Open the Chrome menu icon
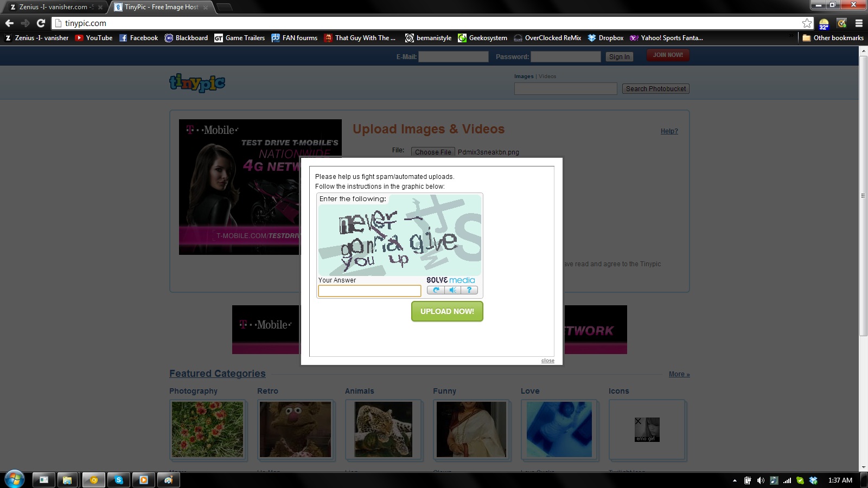This screenshot has height=488, width=868. pyautogui.click(x=859, y=23)
